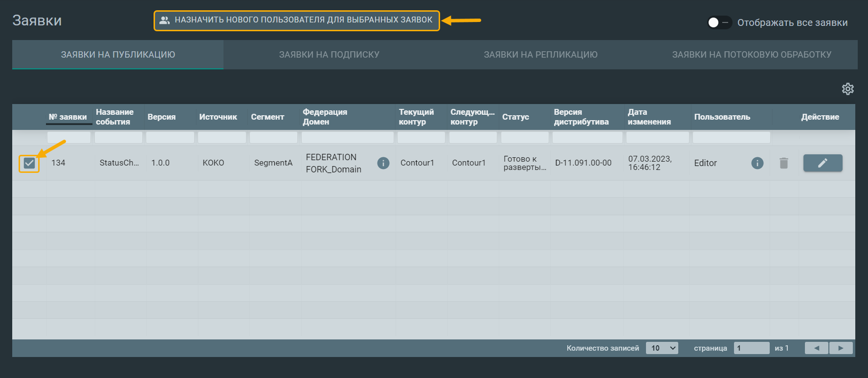Focus the page number input field
This screenshot has width=868, height=378.
coord(751,348)
